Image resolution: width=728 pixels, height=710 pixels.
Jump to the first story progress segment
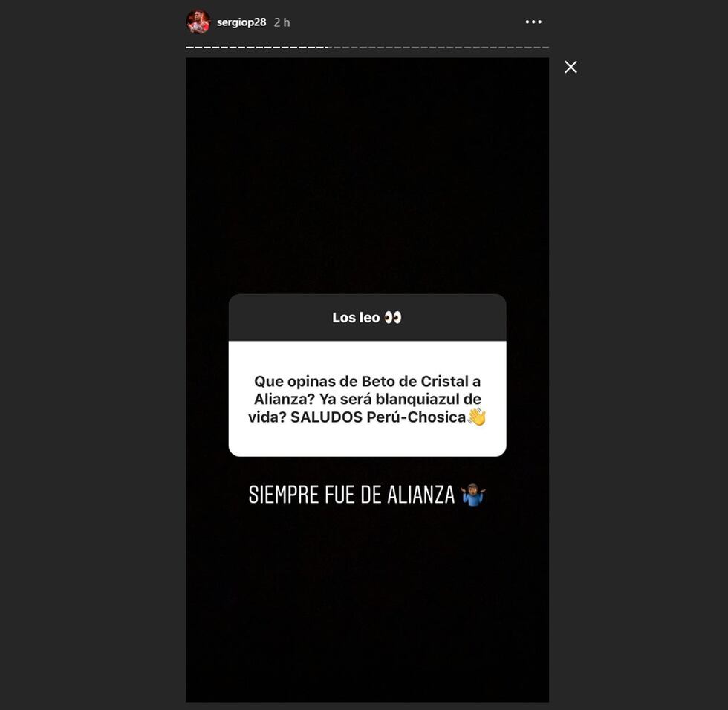click(x=189, y=48)
